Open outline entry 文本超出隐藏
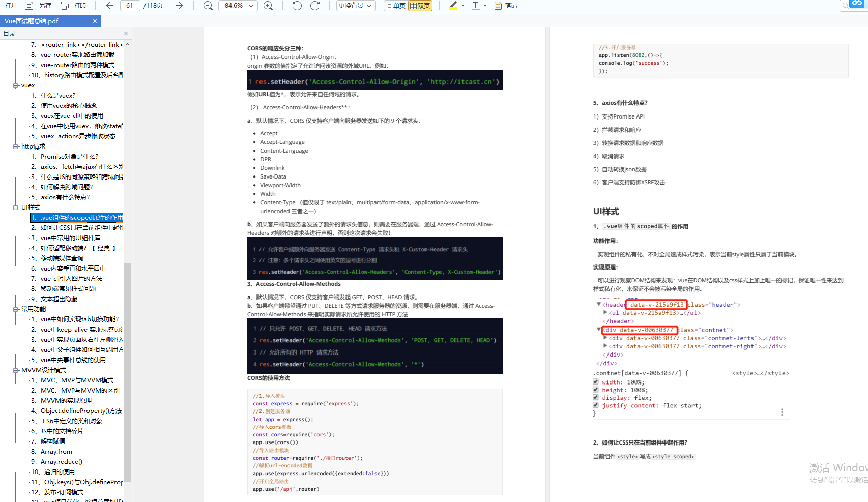This screenshot has height=502, width=868. point(54,299)
